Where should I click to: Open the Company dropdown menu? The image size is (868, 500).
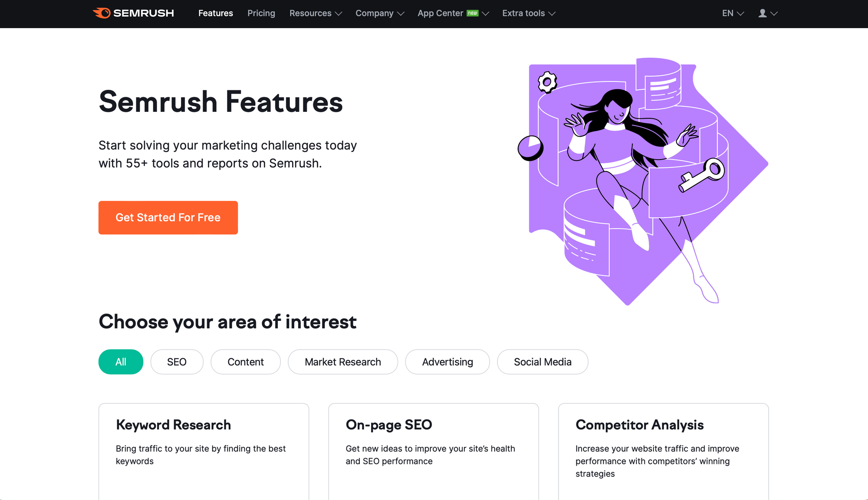[379, 13]
